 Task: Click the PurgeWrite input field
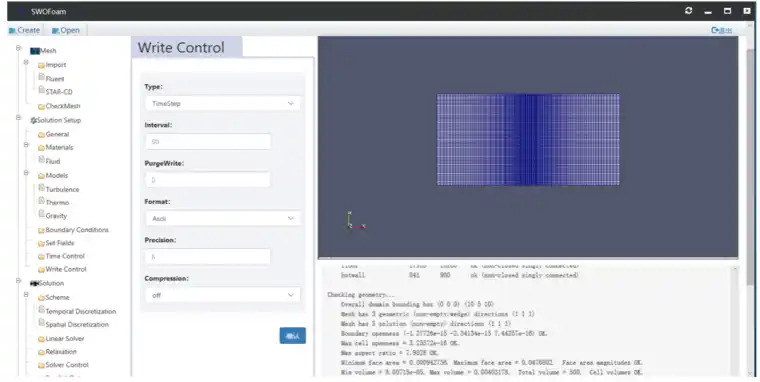tap(207, 180)
